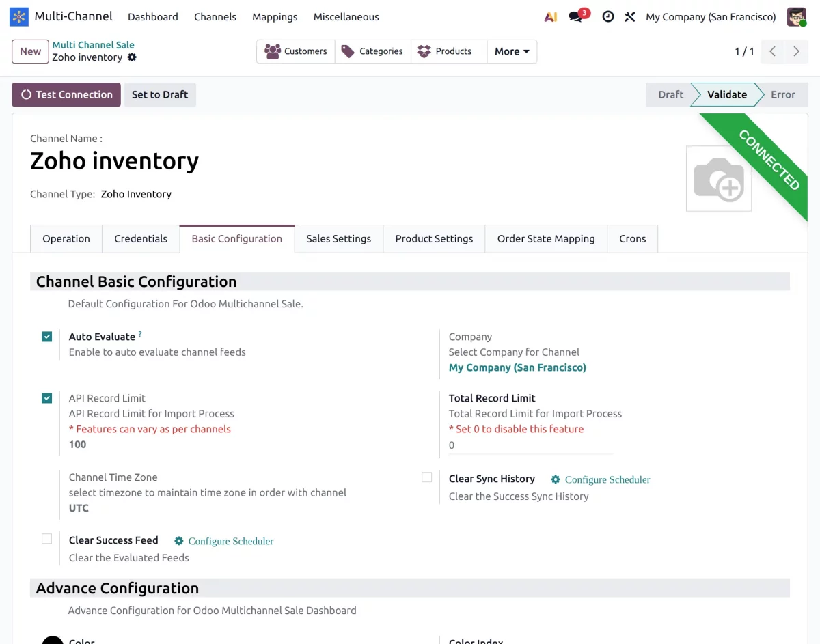Click the API Record Limit value 100
The height and width of the screenshot is (644, 820).
click(x=78, y=445)
